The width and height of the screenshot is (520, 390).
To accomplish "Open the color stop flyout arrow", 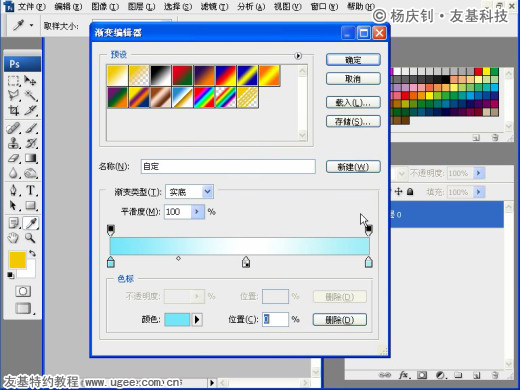I will [x=197, y=320].
